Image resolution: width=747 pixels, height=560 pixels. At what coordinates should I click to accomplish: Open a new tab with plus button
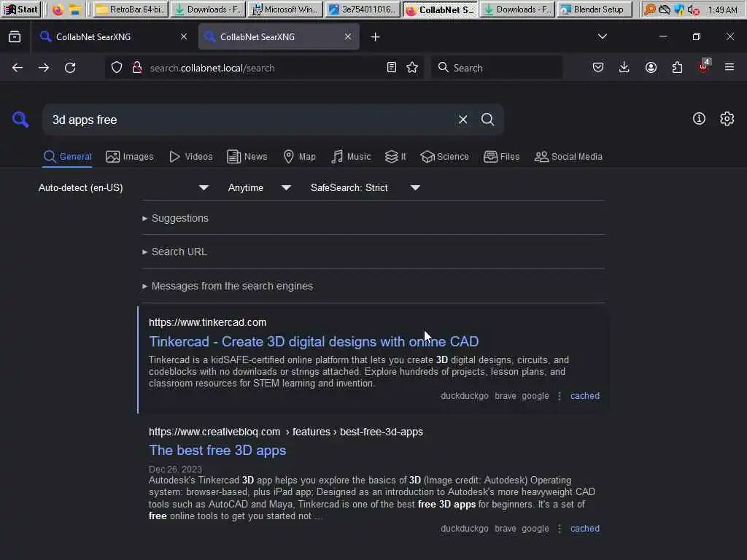click(x=376, y=36)
